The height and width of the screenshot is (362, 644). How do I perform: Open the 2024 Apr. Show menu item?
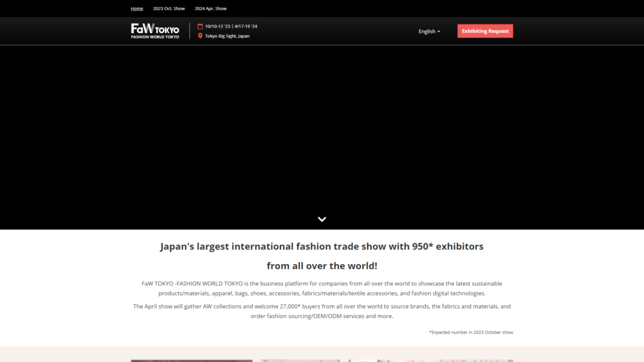(210, 8)
